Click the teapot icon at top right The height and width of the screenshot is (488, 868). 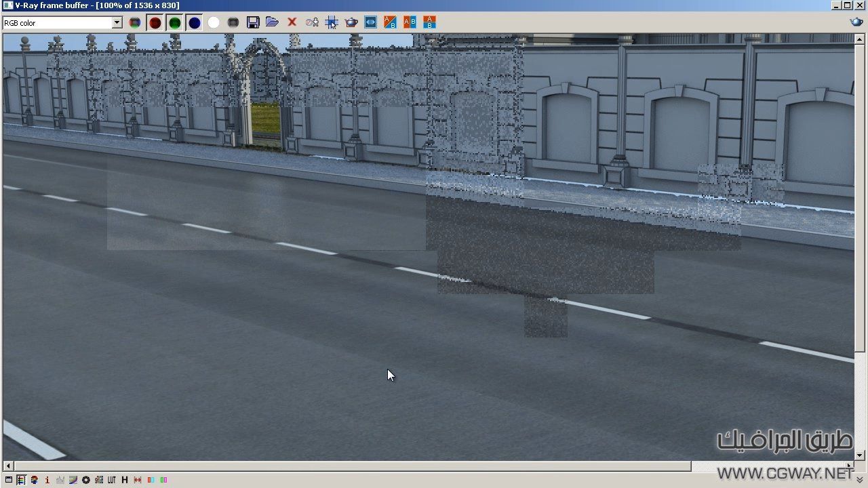(x=856, y=22)
